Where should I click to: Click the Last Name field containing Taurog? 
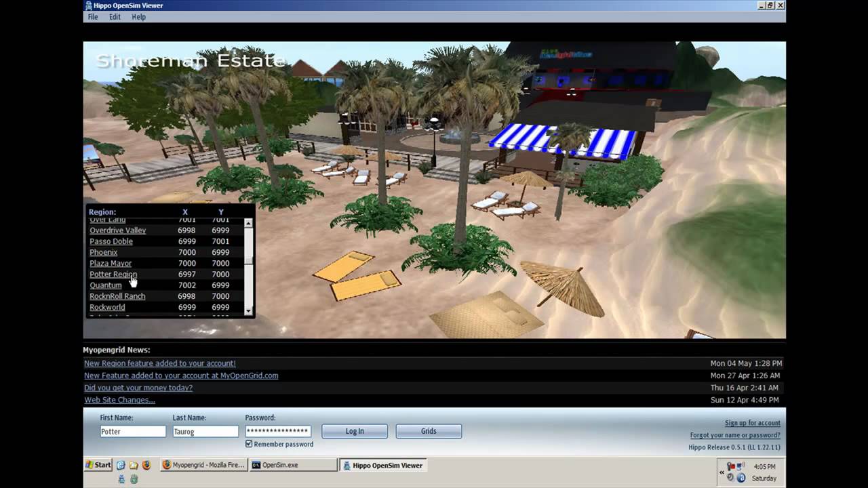coord(205,431)
